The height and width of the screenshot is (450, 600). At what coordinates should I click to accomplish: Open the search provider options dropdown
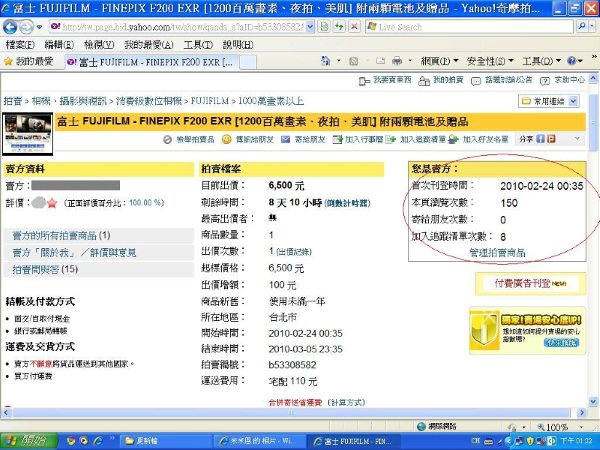click(x=592, y=26)
